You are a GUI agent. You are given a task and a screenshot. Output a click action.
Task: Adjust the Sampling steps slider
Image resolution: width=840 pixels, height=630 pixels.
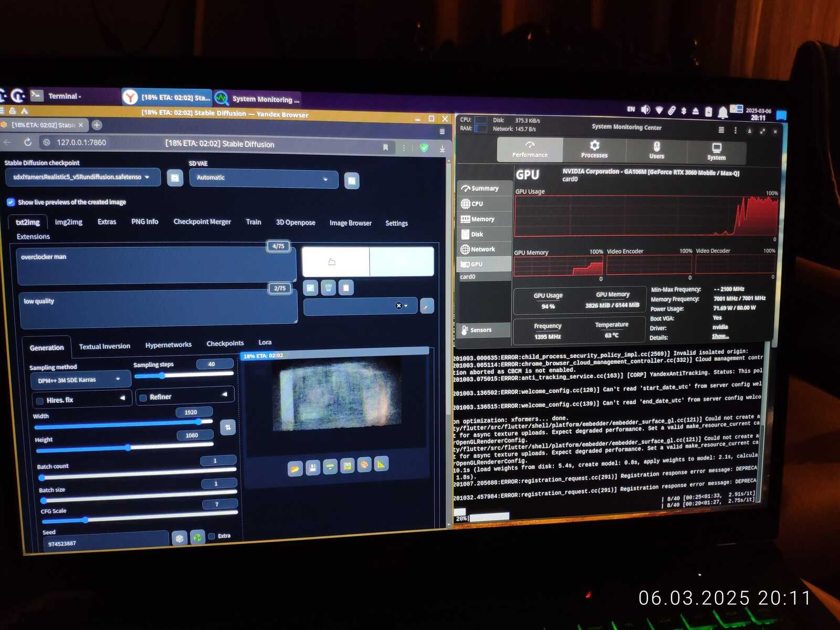(x=184, y=375)
